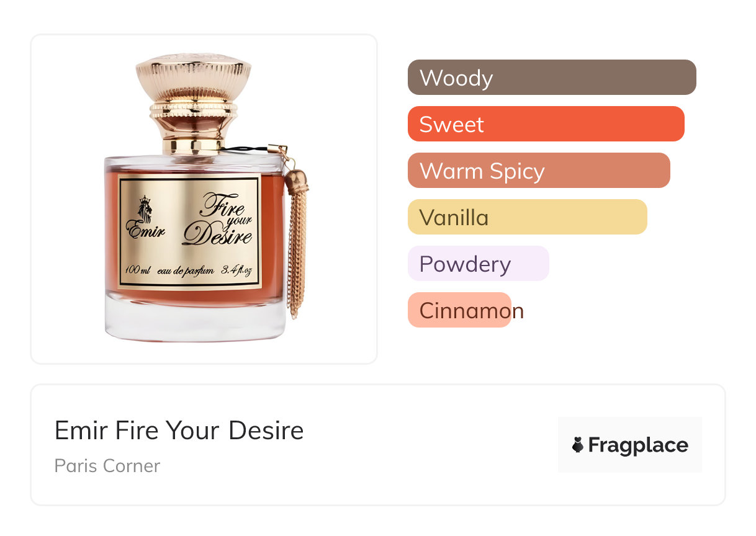
Task: Click the Emir script name on label
Action: click(x=146, y=231)
